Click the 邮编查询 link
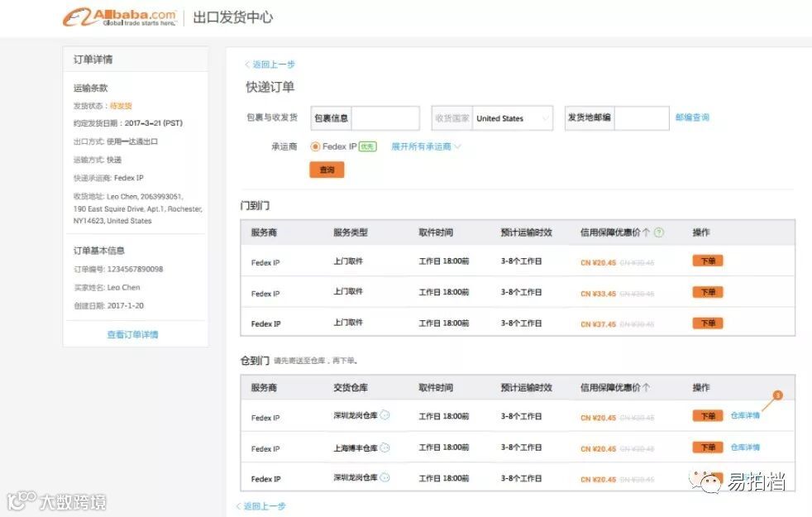The height and width of the screenshot is (517, 812). point(692,117)
